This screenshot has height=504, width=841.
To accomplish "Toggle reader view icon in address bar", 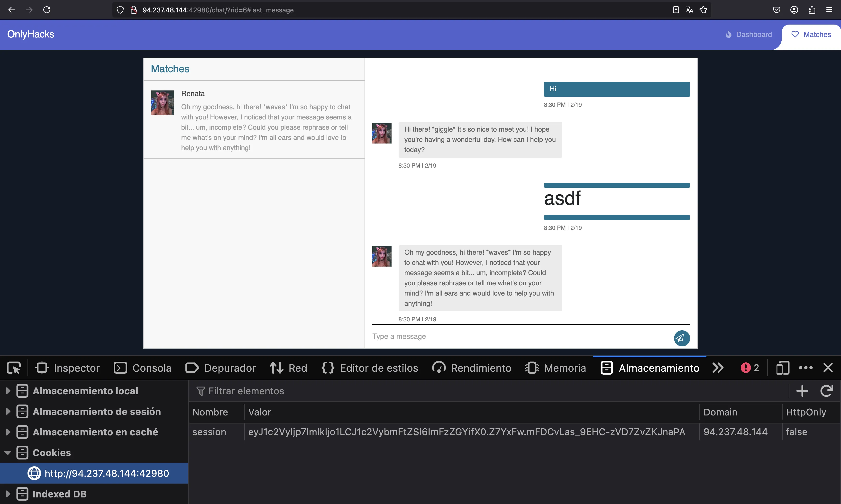I will (x=676, y=10).
